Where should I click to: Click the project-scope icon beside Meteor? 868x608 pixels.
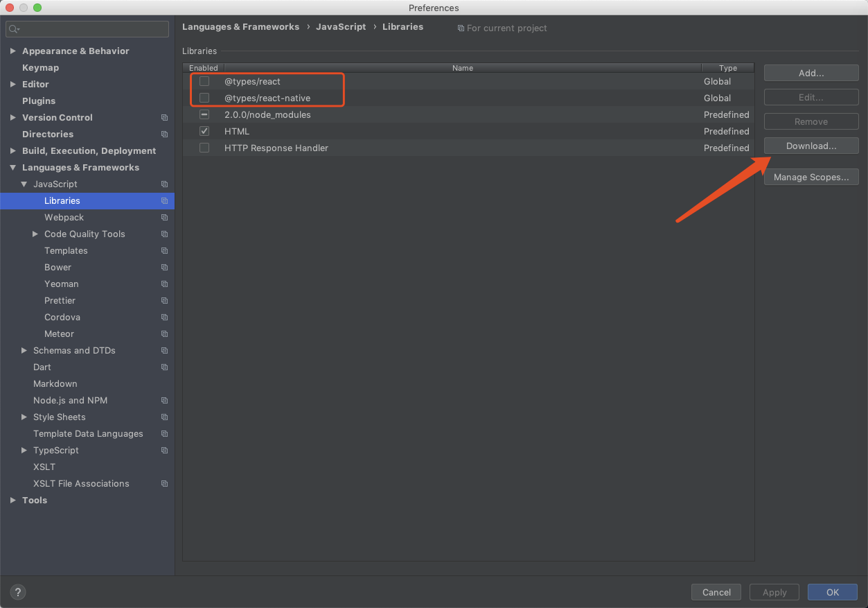(164, 334)
